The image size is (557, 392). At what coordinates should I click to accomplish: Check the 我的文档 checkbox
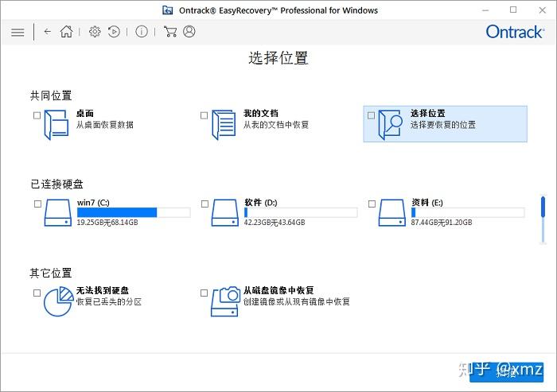(x=204, y=115)
